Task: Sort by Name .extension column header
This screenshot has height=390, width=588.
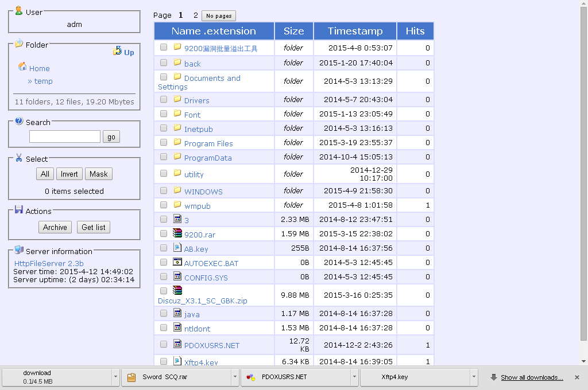Action: (x=214, y=31)
